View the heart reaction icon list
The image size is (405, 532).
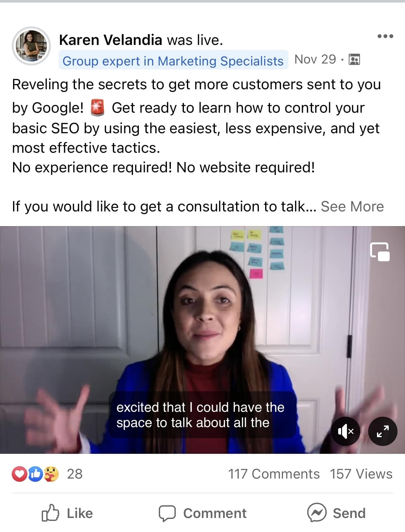pos(19,474)
